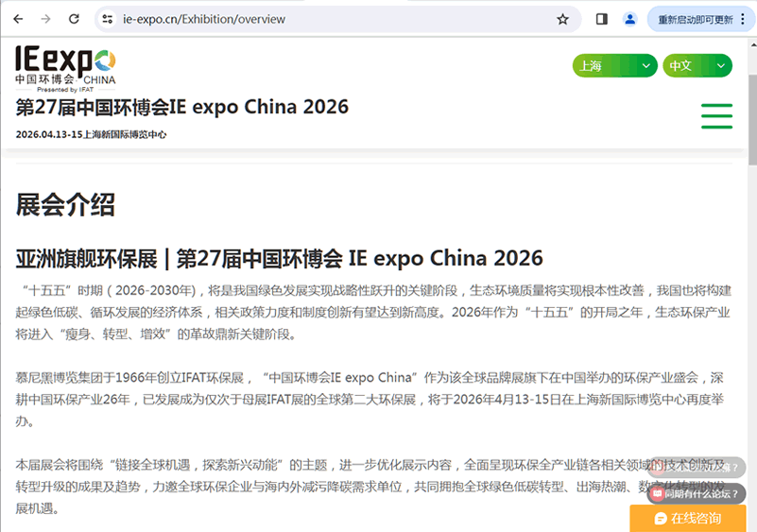
Task: Go forward with the browser forward arrow
Action: 46,19
